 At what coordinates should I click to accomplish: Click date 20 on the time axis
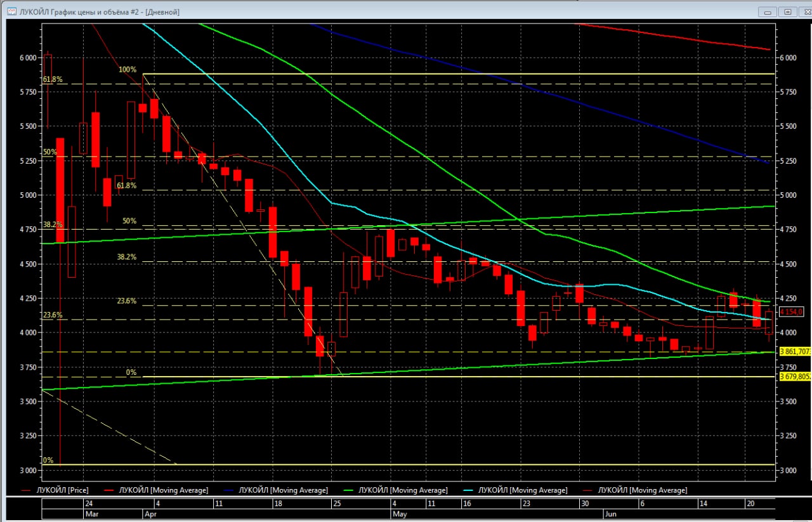pos(750,504)
